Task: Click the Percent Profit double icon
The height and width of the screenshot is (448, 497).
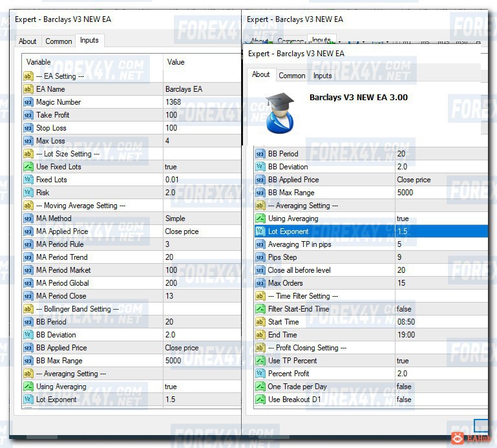Action: coord(260,374)
